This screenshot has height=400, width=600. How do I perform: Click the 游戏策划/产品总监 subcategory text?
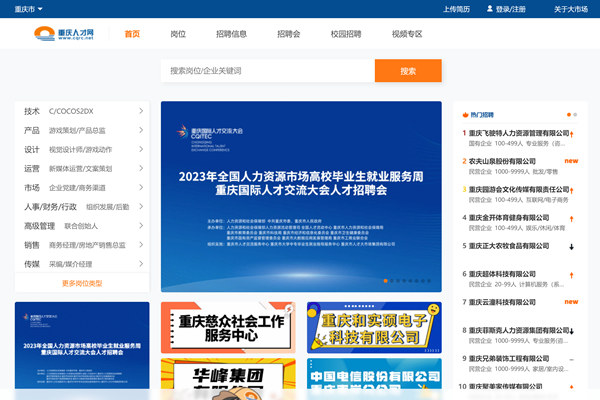coord(77,131)
